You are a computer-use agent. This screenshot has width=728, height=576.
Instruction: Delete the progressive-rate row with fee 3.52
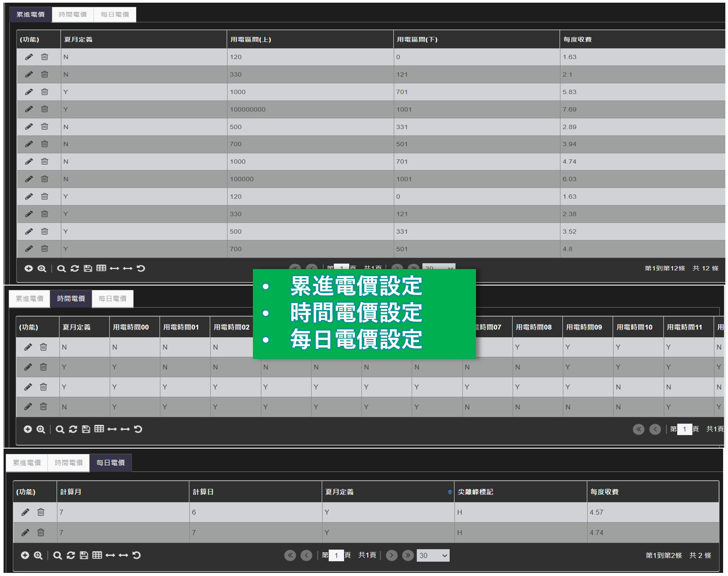(45, 231)
